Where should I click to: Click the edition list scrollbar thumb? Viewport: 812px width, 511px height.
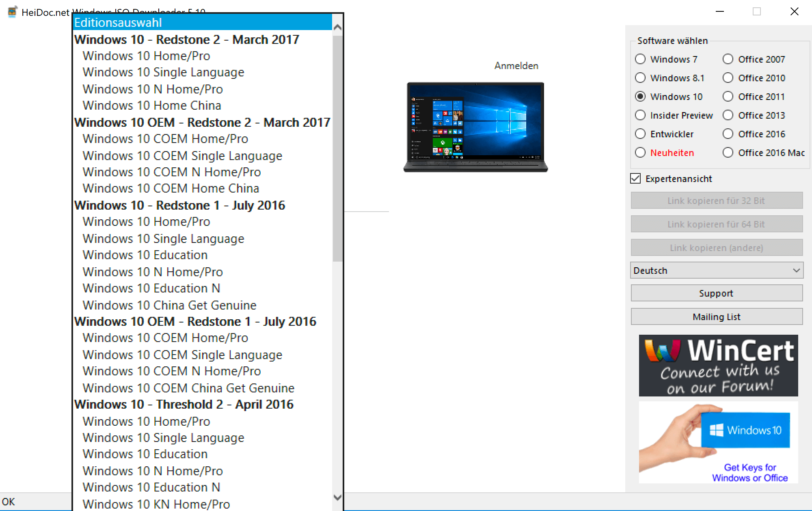pos(337,149)
